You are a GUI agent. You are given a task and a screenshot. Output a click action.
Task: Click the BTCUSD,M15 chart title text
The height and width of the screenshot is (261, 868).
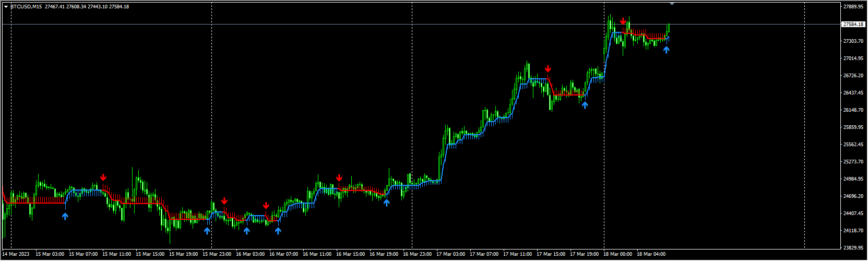coord(26,7)
